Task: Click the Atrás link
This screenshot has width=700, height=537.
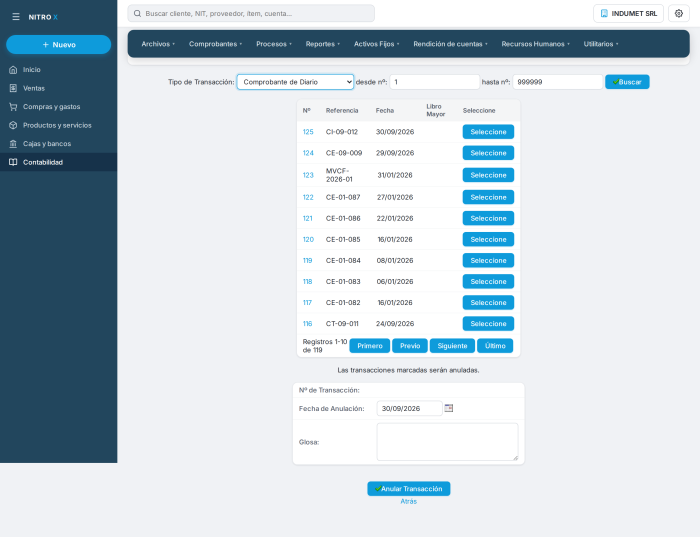Action: (x=408, y=501)
